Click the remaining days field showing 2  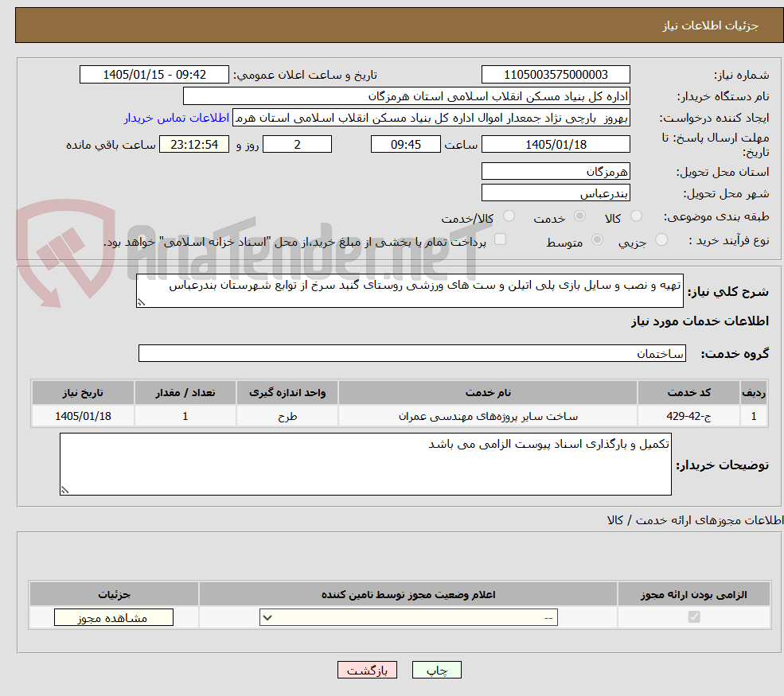pos(297,145)
